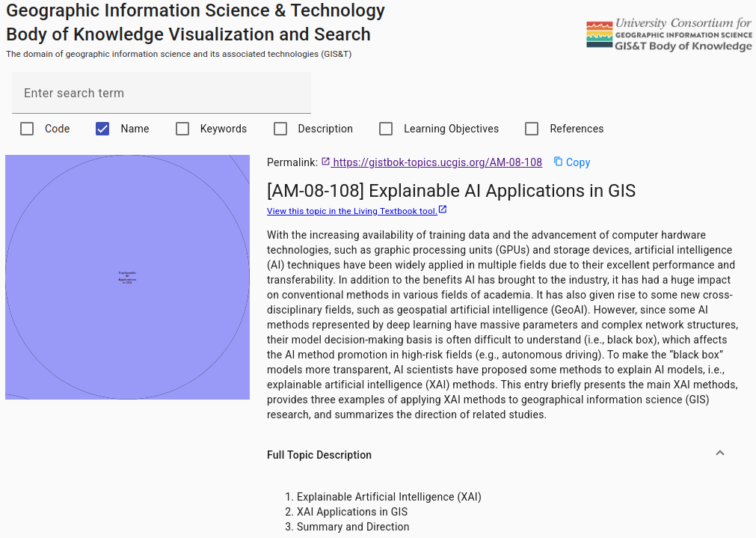Select the Explainable AI node label in circle
Viewport: 756px width, 538px height.
127,277
